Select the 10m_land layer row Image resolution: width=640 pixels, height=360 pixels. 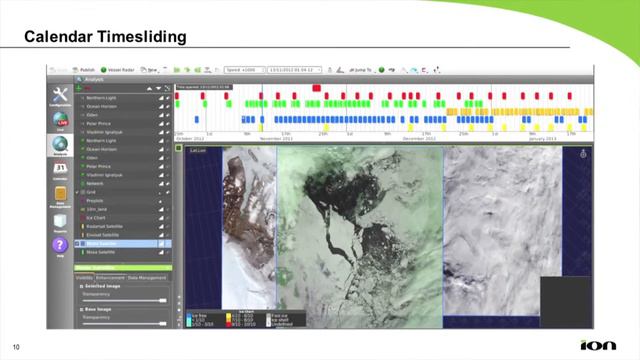[x=123, y=209]
